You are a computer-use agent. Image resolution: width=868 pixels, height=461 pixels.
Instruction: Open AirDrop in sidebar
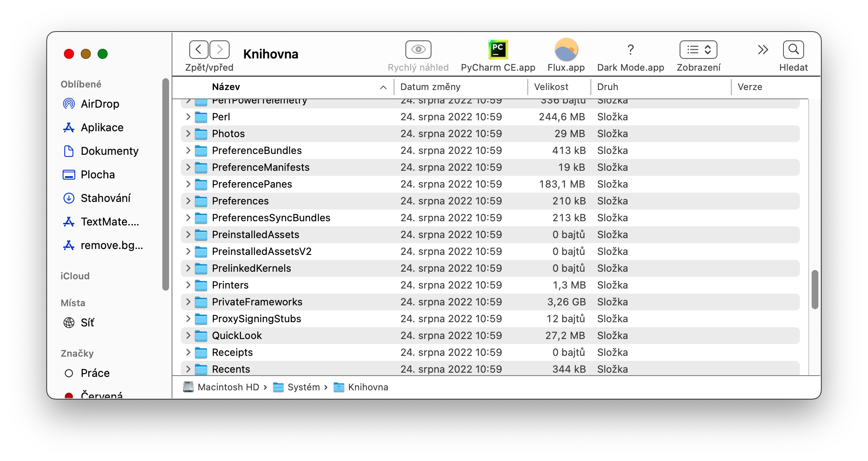(x=100, y=104)
